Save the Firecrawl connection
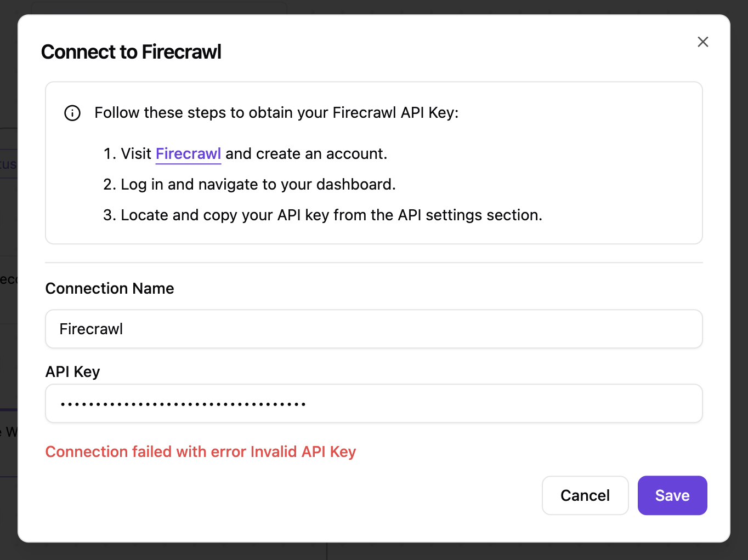 (672, 495)
